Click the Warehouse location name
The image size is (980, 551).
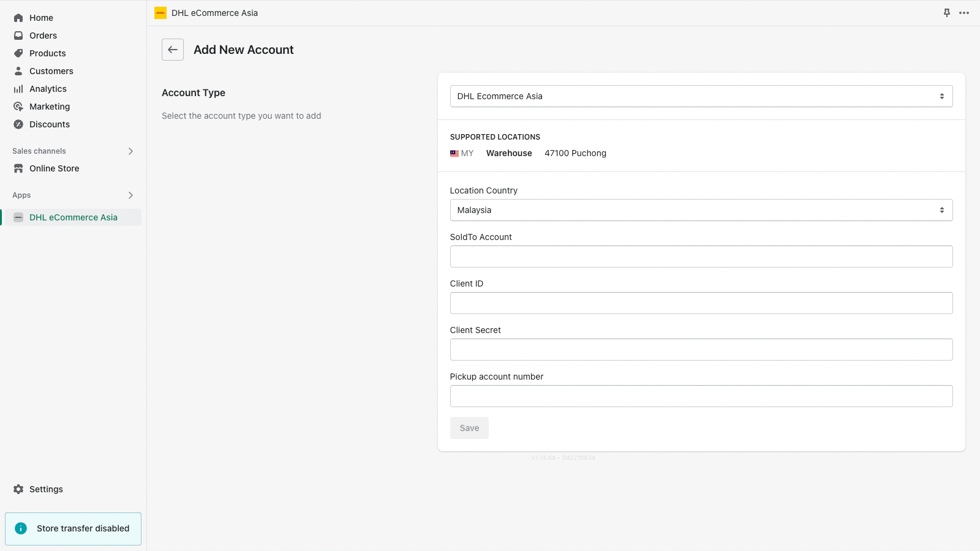pos(509,154)
